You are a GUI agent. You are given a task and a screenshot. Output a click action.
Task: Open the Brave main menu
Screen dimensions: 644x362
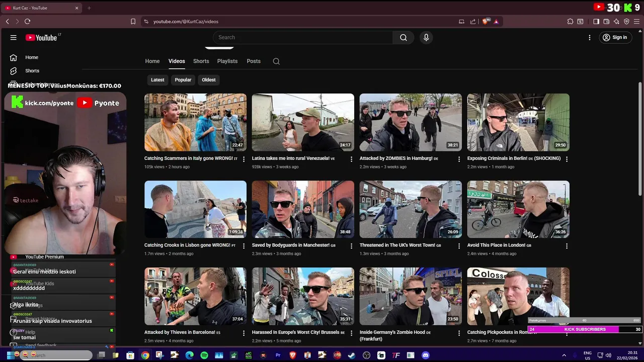[x=636, y=22]
